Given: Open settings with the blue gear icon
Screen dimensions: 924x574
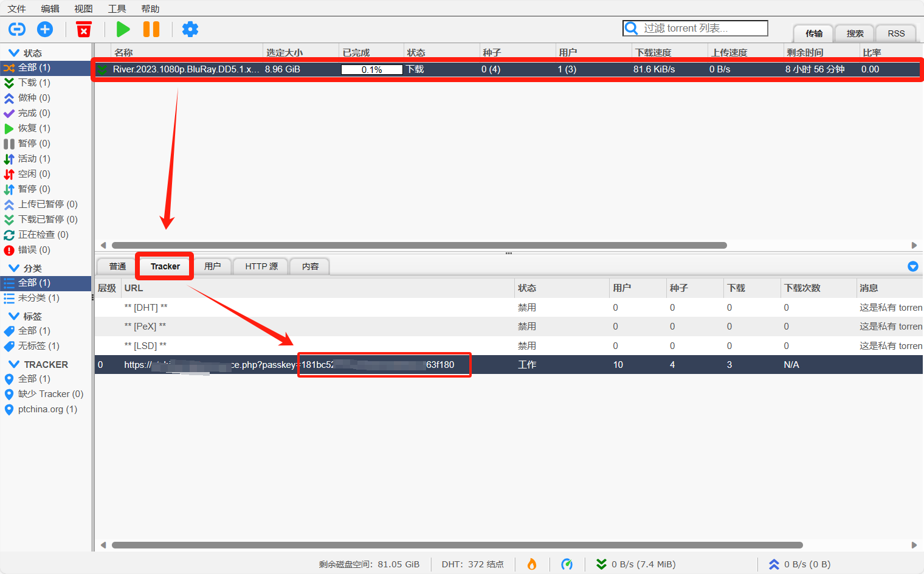Looking at the screenshot, I should 190,29.
